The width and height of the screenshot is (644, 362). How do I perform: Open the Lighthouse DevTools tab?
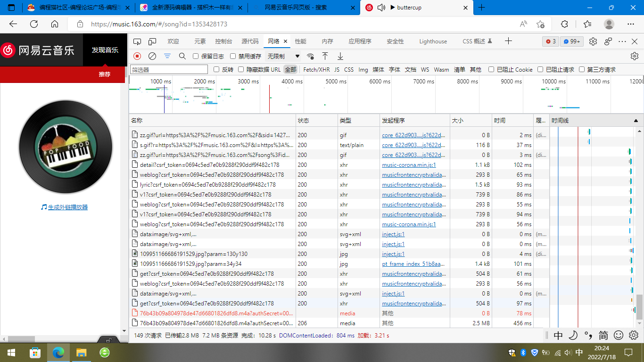[433, 41]
